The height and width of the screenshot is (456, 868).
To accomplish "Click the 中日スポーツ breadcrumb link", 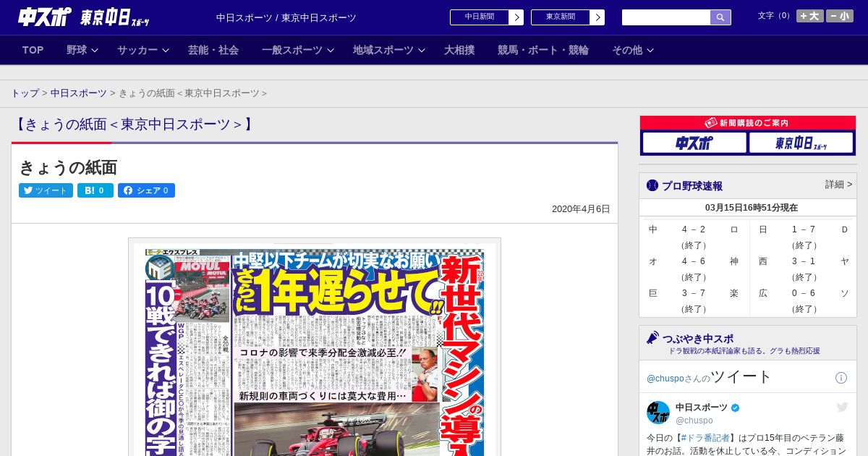I will [x=79, y=93].
